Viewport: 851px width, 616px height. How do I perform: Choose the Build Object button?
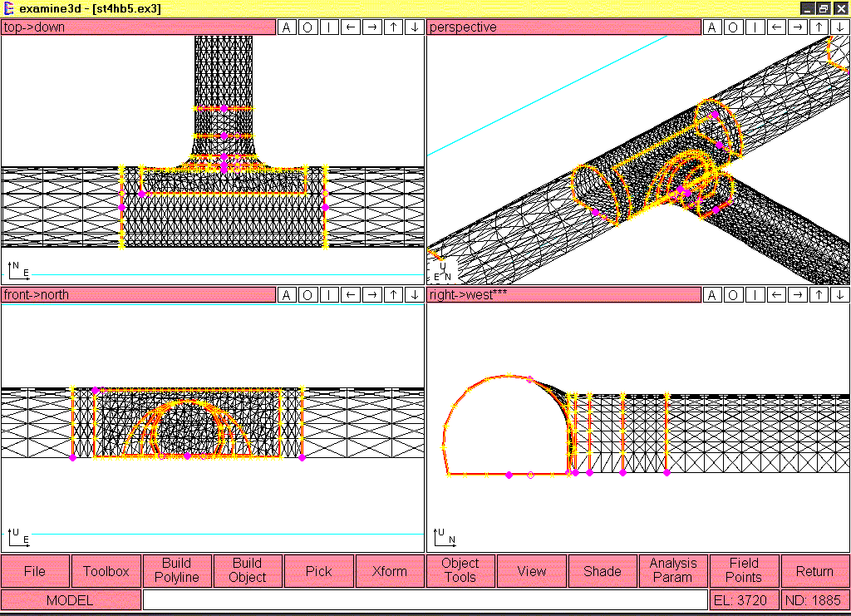coord(248,571)
